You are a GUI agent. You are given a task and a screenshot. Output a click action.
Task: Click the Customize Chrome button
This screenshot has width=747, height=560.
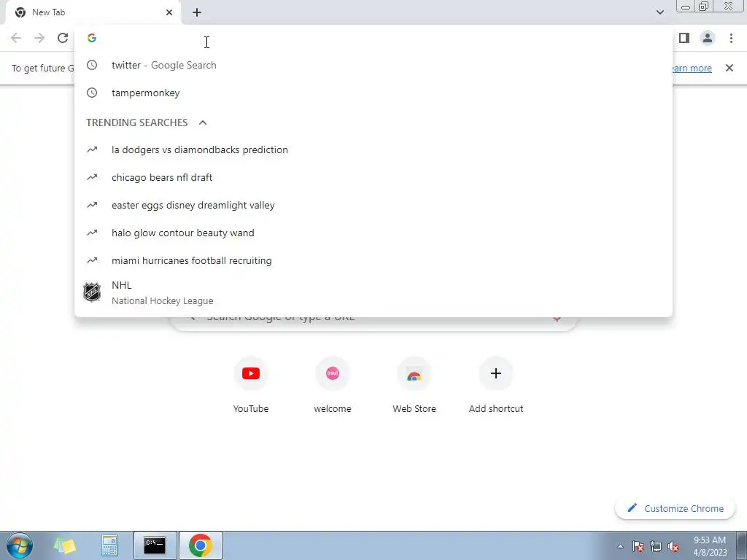(x=676, y=508)
